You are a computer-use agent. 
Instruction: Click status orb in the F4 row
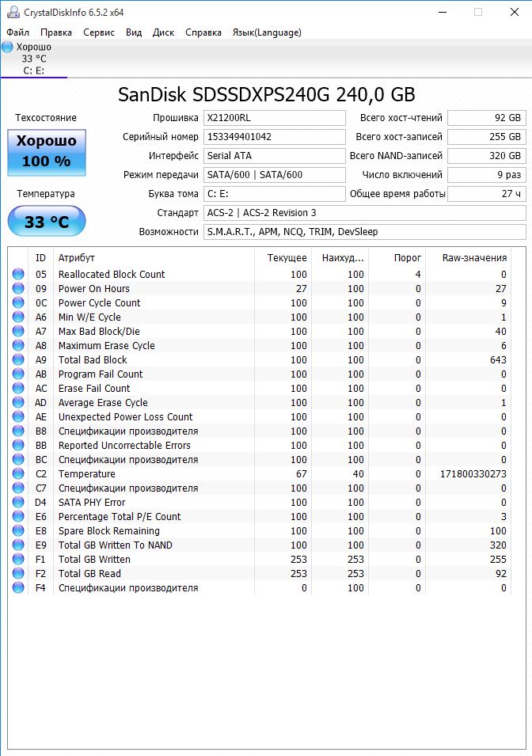click(18, 587)
